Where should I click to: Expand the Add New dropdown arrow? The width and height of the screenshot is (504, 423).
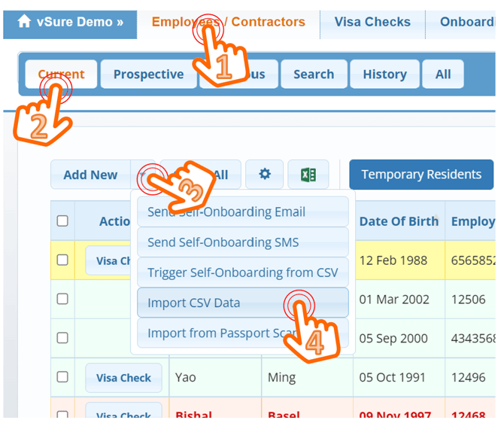(143, 175)
